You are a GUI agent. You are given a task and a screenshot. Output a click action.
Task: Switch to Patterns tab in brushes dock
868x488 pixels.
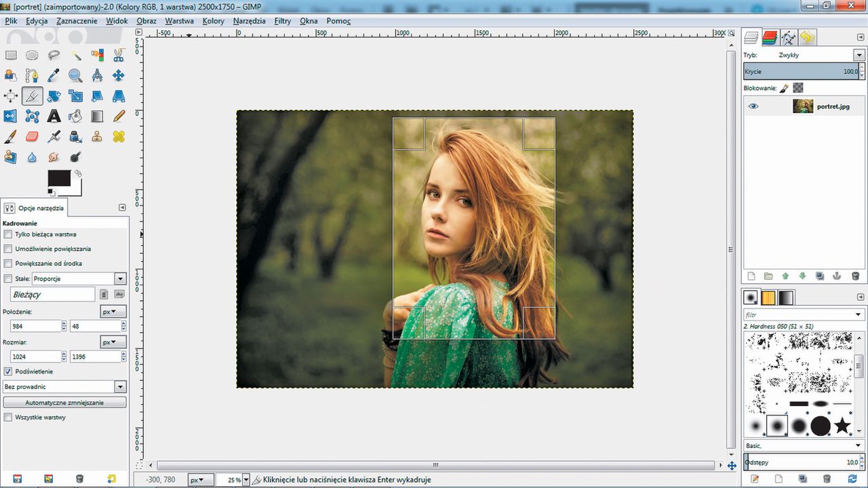pyautogui.click(x=768, y=298)
